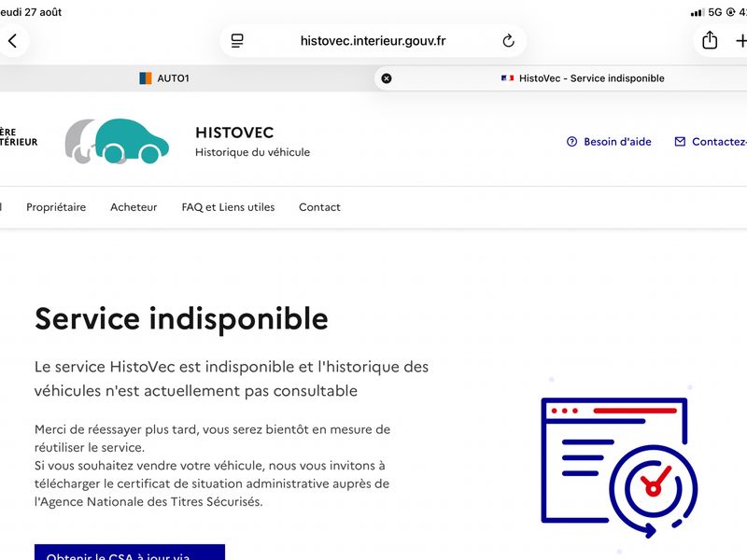747x560 pixels.
Task: Click the French flag favicon on the tab
Action: coord(507,78)
